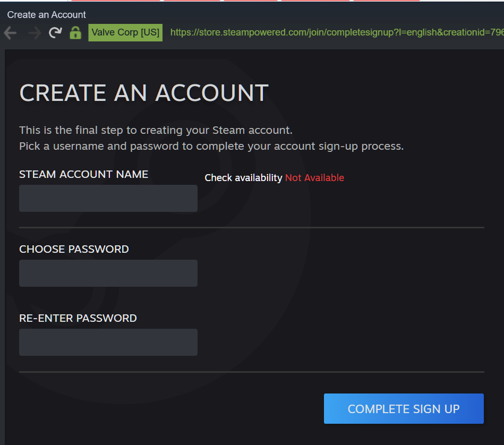504x445 pixels.
Task: Click the green padlock security icon
Action: click(75, 33)
